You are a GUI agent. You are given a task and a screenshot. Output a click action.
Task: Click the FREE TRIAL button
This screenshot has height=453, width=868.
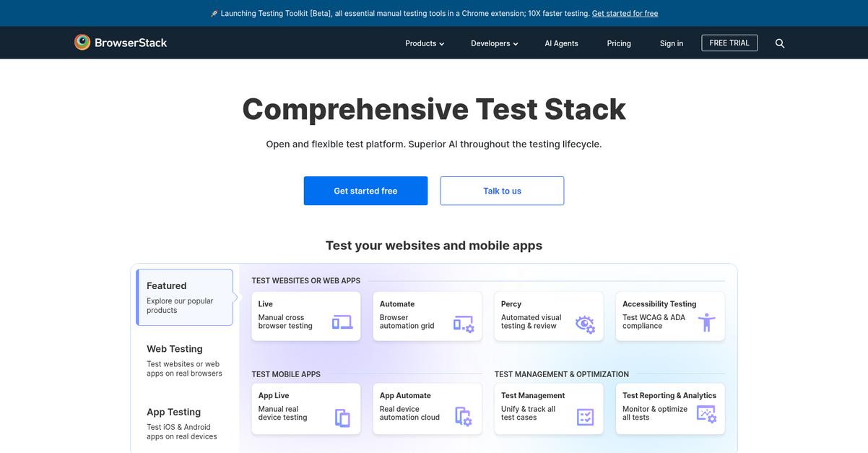pyautogui.click(x=729, y=43)
